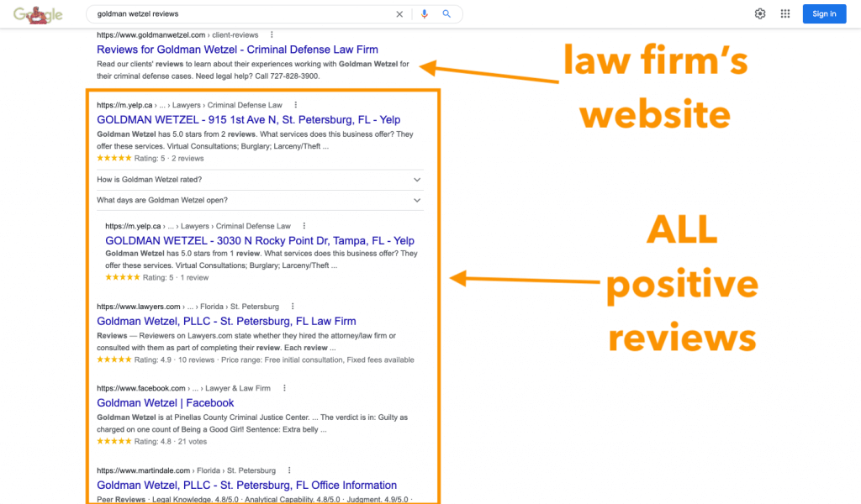Open options menu for Tampa Yelp result
The height and width of the screenshot is (504, 861).
click(304, 226)
